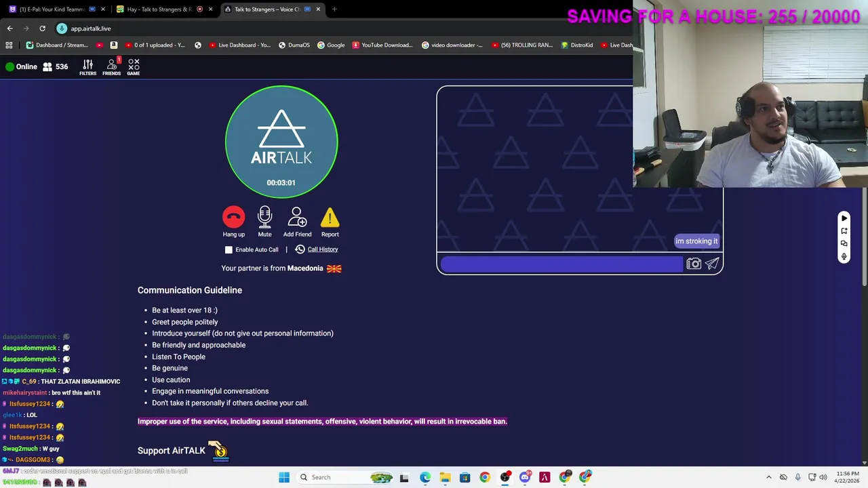
Task: Open a new browser tab
Action: (334, 9)
